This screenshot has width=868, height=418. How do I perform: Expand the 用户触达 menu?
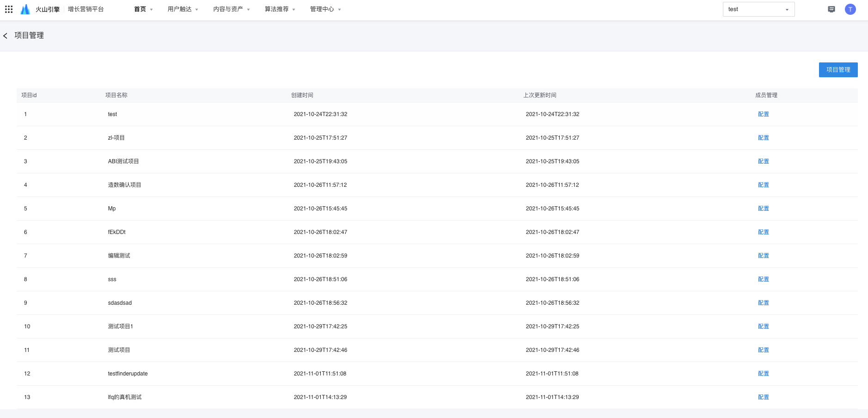(x=183, y=9)
